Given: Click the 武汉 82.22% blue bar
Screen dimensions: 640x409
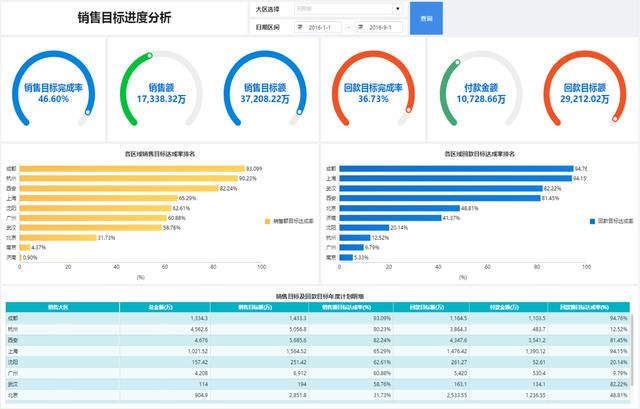Looking at the screenshot, I should [x=441, y=188].
